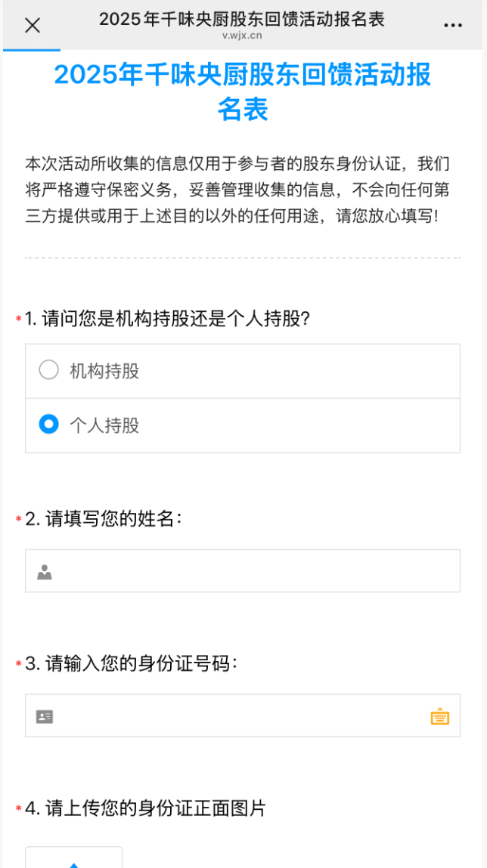Click the header title 2025年千味央厨股东回馈活动报名表
Screen dimensions: 487x868
[242, 19]
